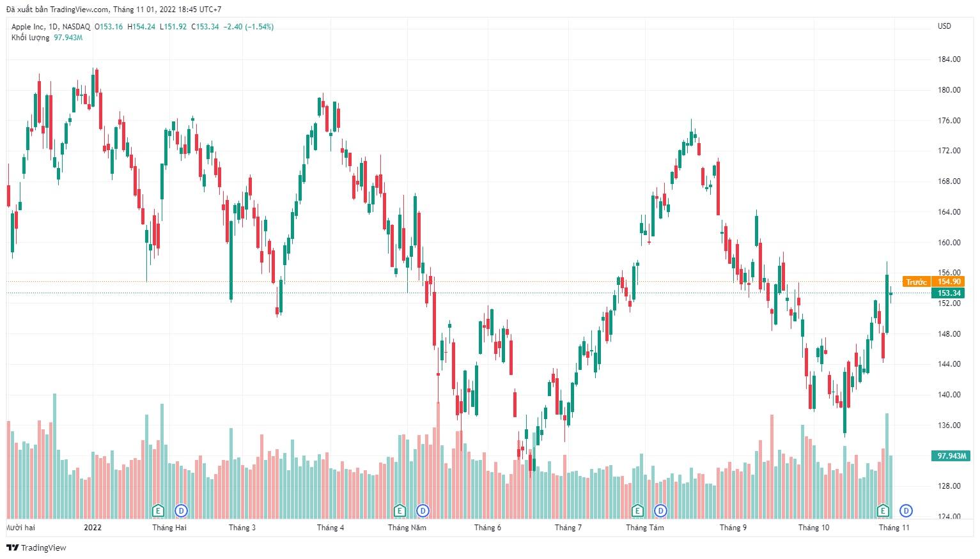The height and width of the screenshot is (559, 980).
Task: Click the earnings E marker near Tháng Hai
Action: [158, 510]
